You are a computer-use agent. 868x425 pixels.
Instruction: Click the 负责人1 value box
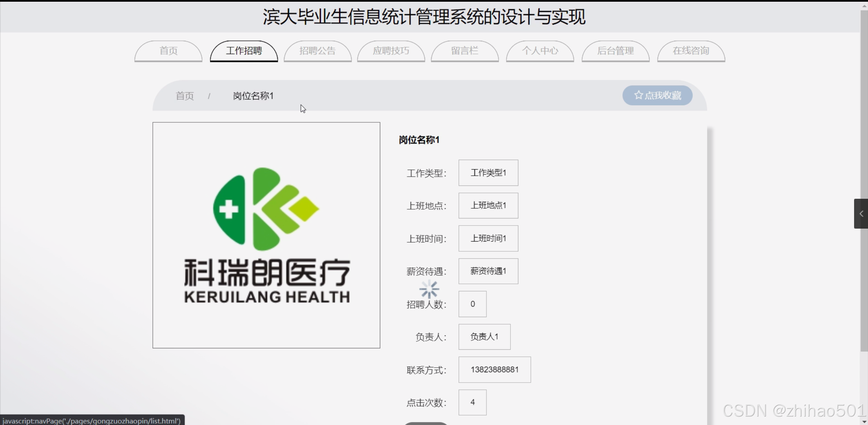pyautogui.click(x=484, y=337)
